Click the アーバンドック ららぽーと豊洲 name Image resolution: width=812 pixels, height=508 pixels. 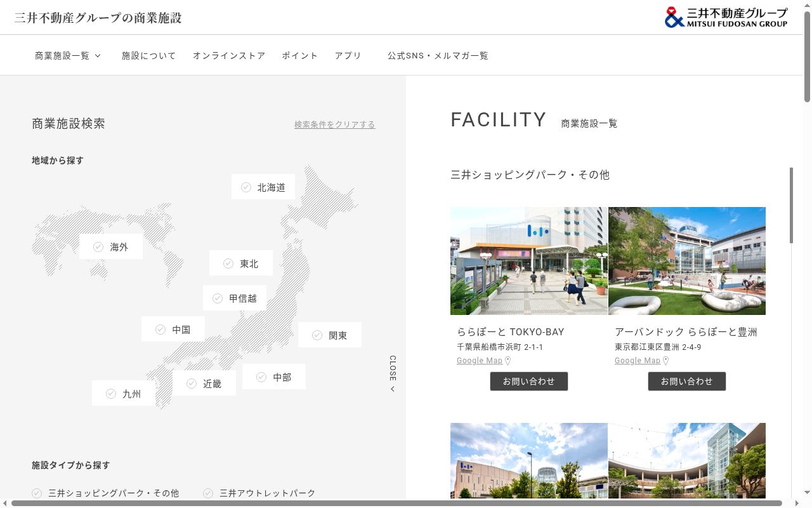pos(686,332)
